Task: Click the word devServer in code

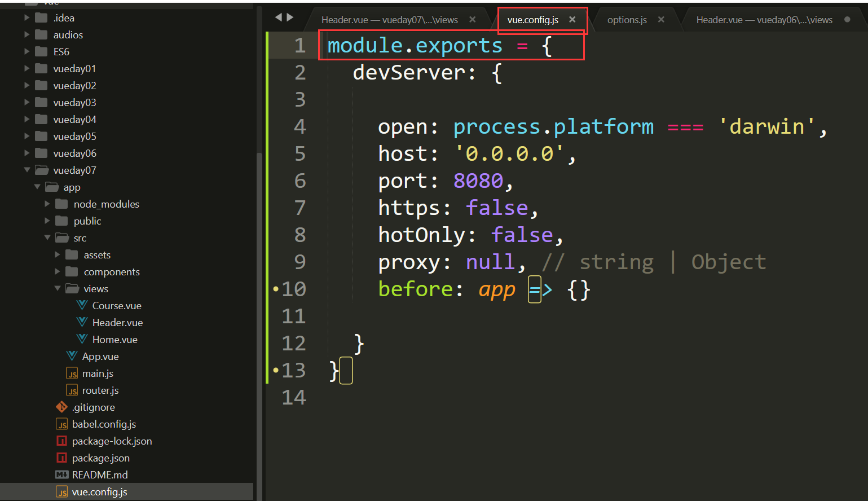Action: pyautogui.click(x=409, y=72)
